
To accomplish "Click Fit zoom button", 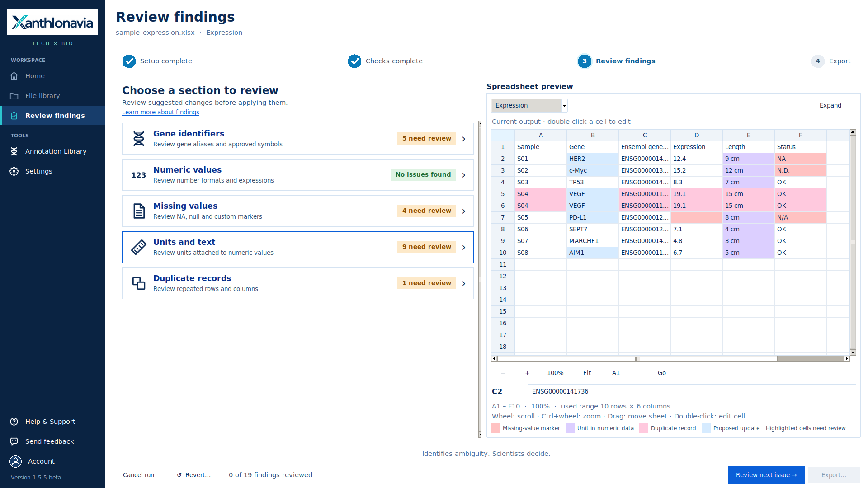I will (x=587, y=373).
